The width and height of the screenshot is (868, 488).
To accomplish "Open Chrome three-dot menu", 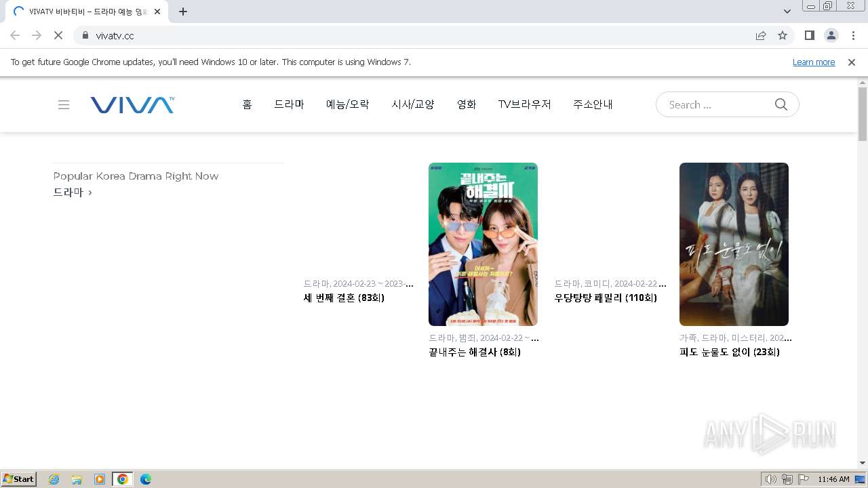I will click(853, 35).
